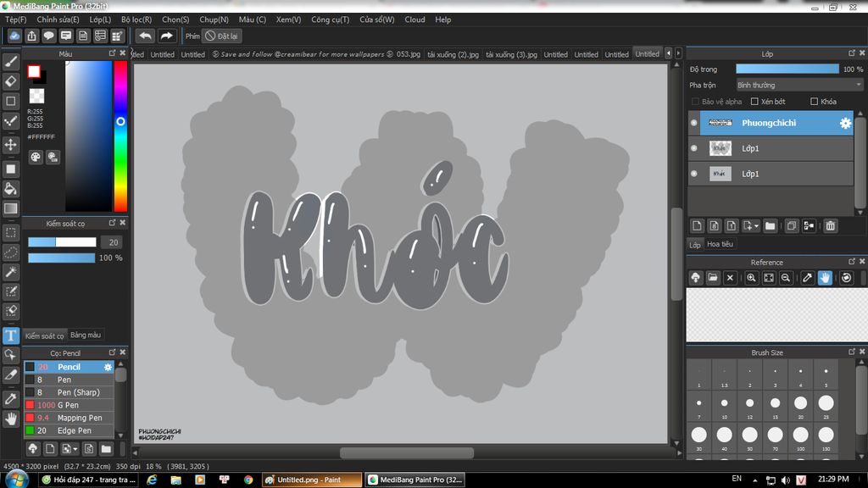Select the Move tool
868x488 pixels.
pyautogui.click(x=10, y=145)
